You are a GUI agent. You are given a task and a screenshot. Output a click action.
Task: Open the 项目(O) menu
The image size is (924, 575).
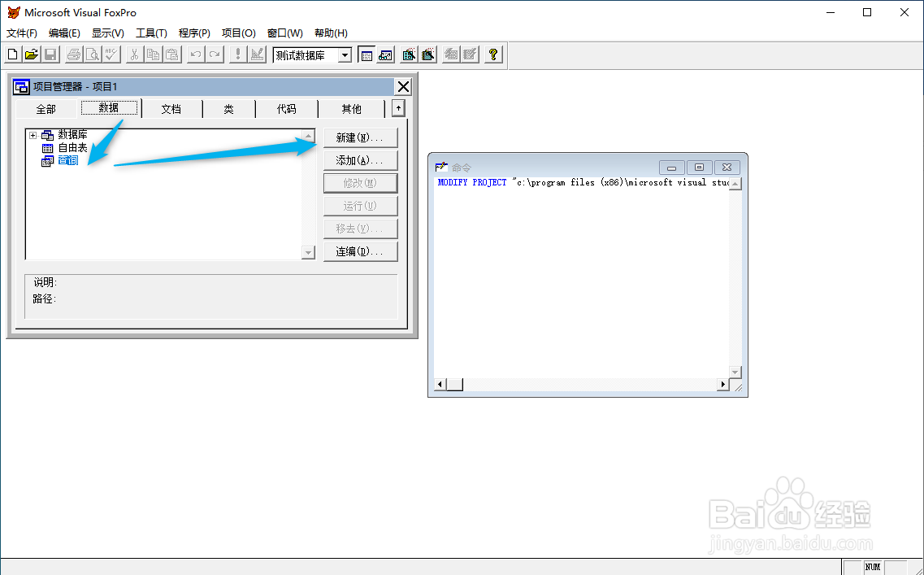coord(239,33)
